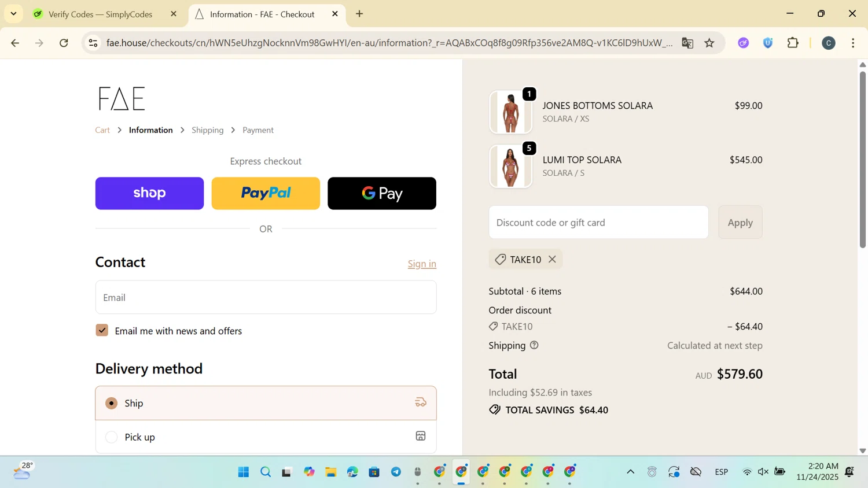
Task: Launch Microsoft Edge from the taskbar
Action: [352, 472]
